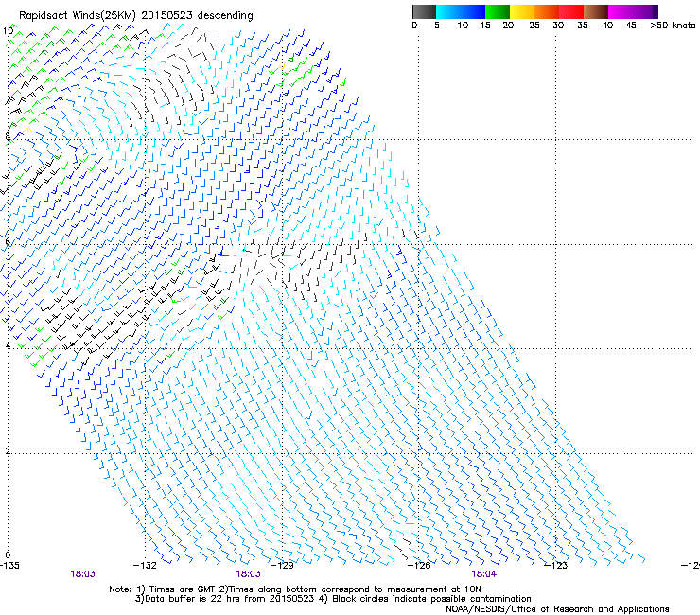Click the longitude label '-129'
Screen dimensions: 700x615
[282, 566]
